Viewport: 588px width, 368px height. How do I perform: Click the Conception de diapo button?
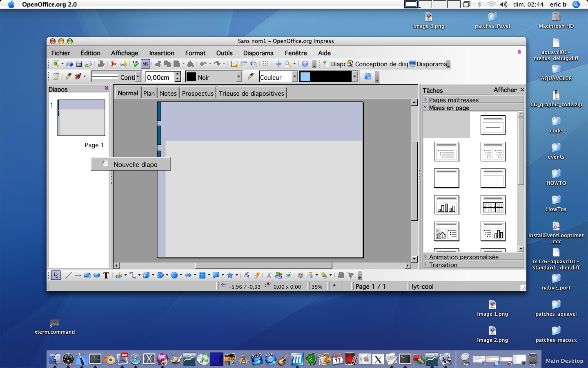pos(378,64)
